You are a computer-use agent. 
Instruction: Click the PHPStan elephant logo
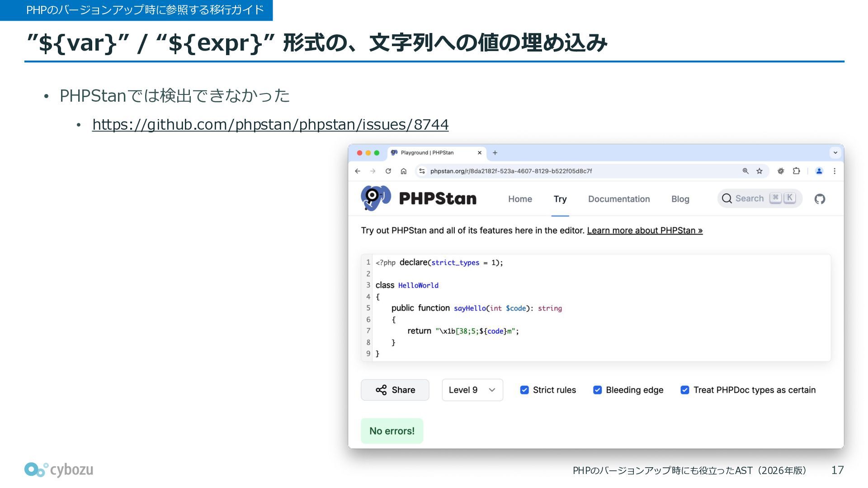[x=375, y=198]
